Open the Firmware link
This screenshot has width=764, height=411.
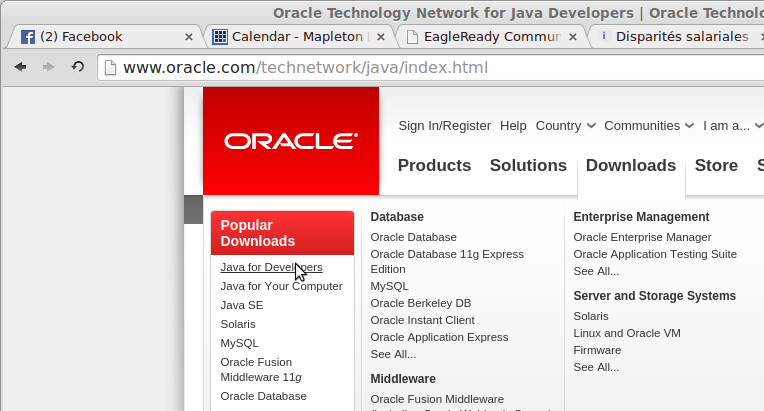597,350
